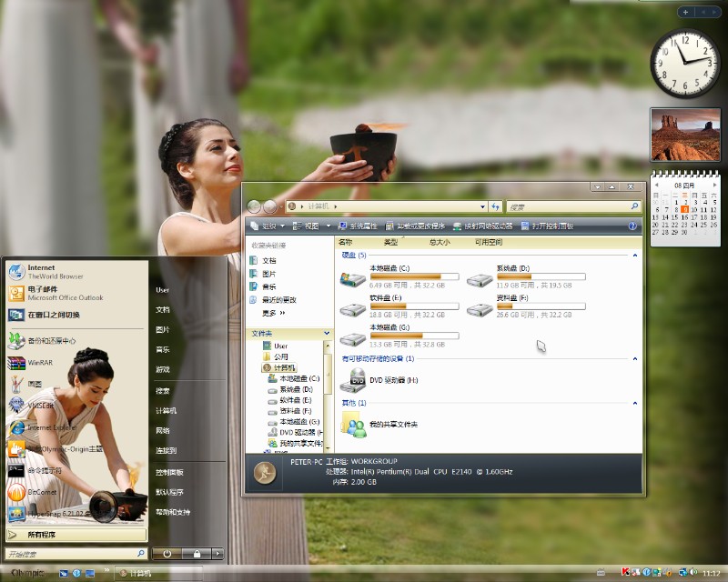Click the 计算机 taskbar button
Image resolution: width=728 pixels, height=582 pixels.
(x=158, y=573)
